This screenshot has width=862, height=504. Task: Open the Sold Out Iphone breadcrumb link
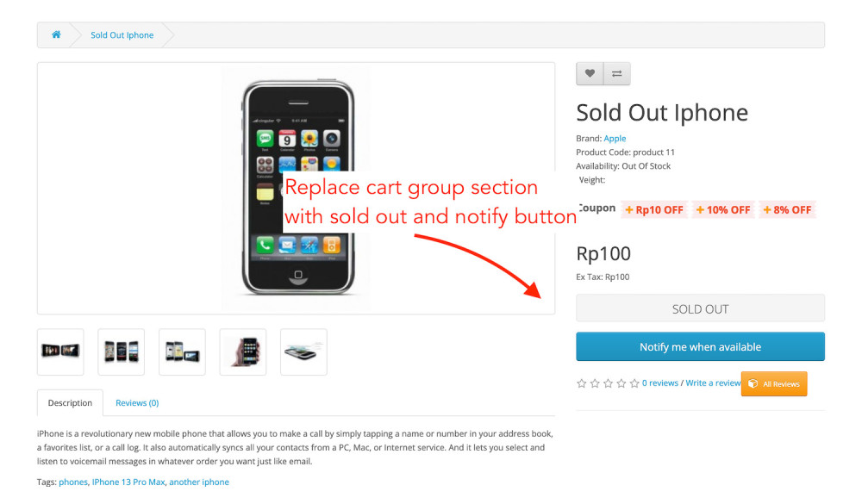tap(122, 35)
